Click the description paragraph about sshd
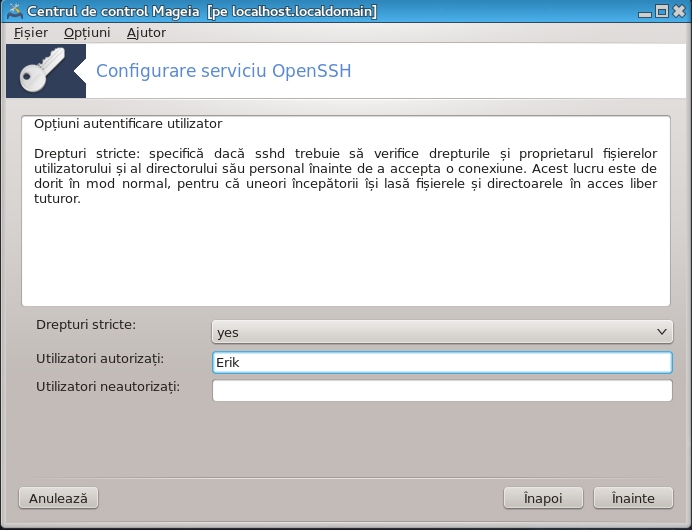692x530 pixels. coord(346,176)
